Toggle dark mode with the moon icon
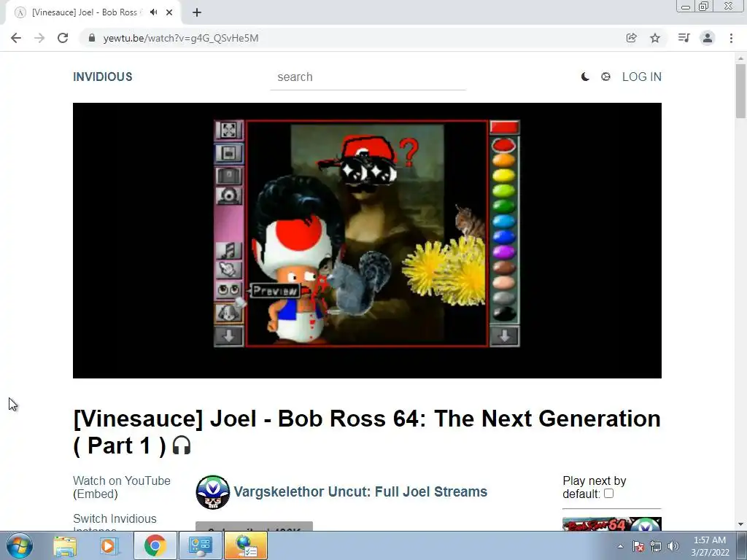This screenshot has width=747, height=560. (585, 77)
